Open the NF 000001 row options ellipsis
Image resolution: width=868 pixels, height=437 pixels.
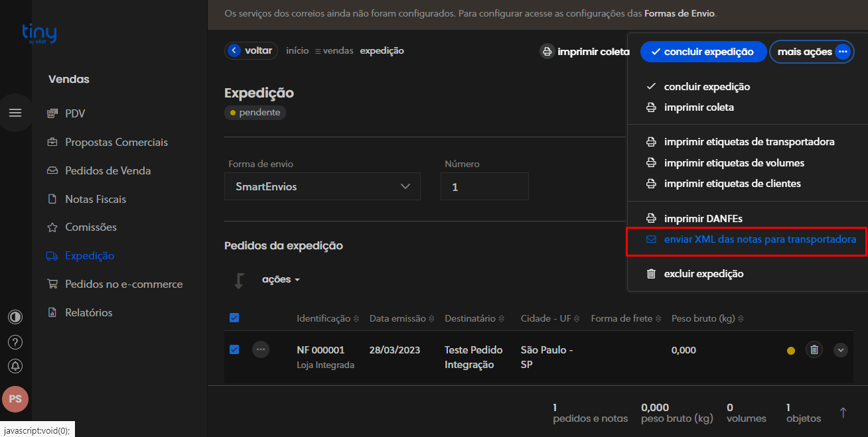261,349
